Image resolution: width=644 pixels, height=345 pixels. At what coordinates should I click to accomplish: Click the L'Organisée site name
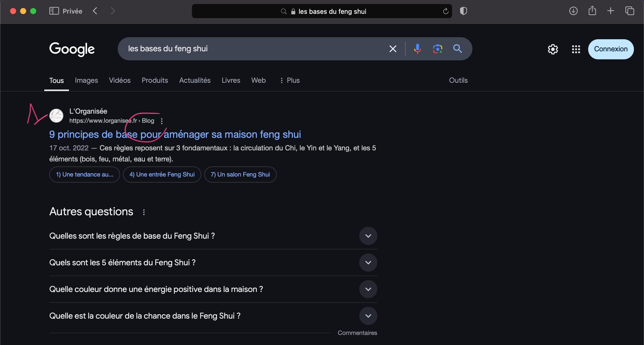coord(88,111)
